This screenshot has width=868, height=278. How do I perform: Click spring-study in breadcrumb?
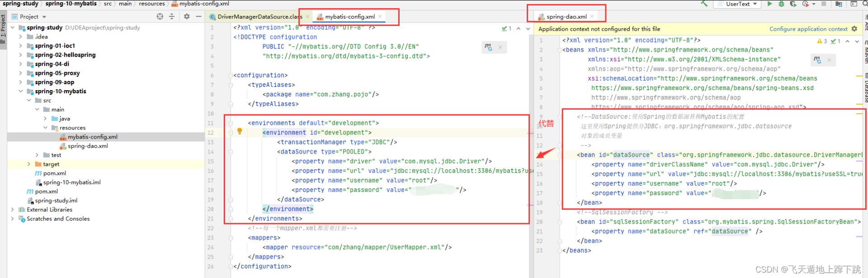(x=20, y=4)
